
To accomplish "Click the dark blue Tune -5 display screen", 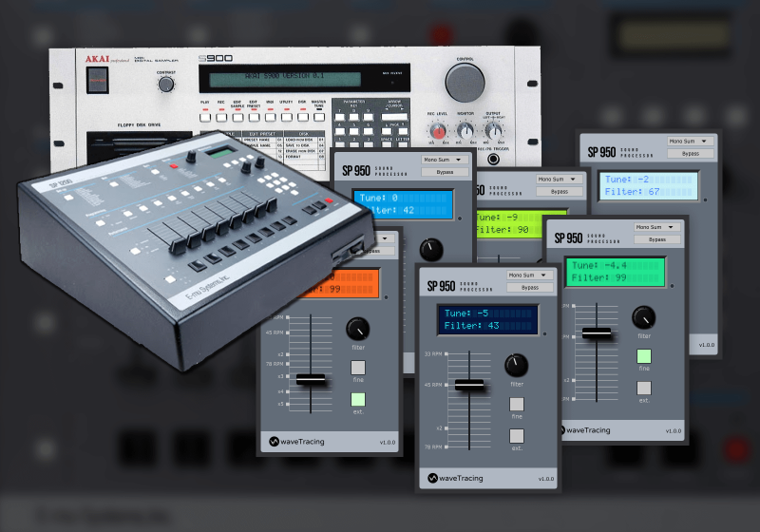I will tap(487, 320).
